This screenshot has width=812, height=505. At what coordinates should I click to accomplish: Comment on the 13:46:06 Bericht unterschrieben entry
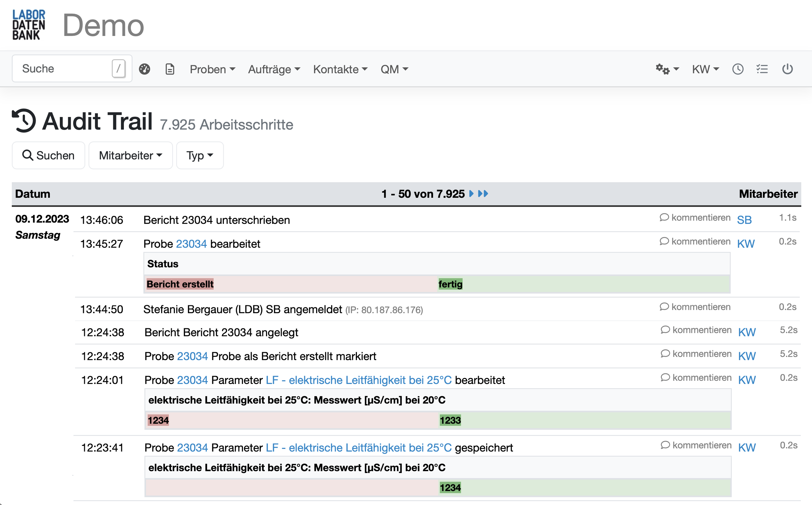[x=695, y=218]
